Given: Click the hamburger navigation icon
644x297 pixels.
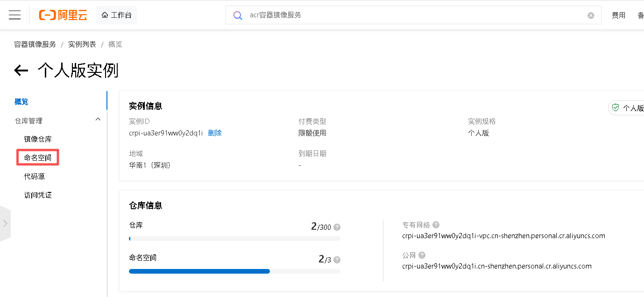Looking at the screenshot, I should pos(14,14).
